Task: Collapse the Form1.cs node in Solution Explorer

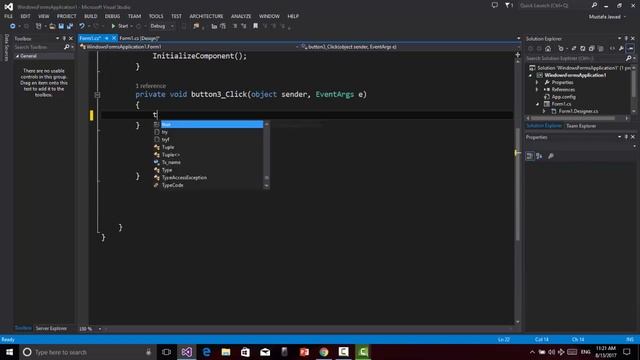Action: point(537,104)
